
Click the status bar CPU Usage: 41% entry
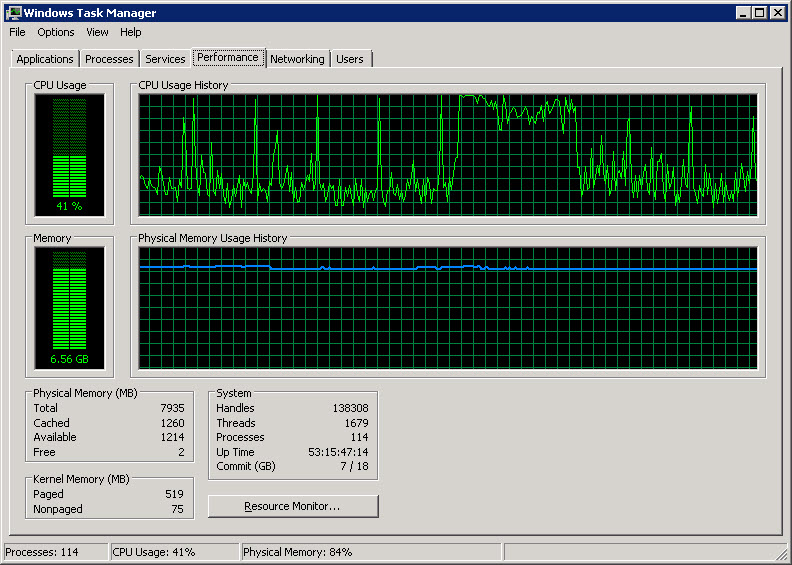click(x=174, y=552)
